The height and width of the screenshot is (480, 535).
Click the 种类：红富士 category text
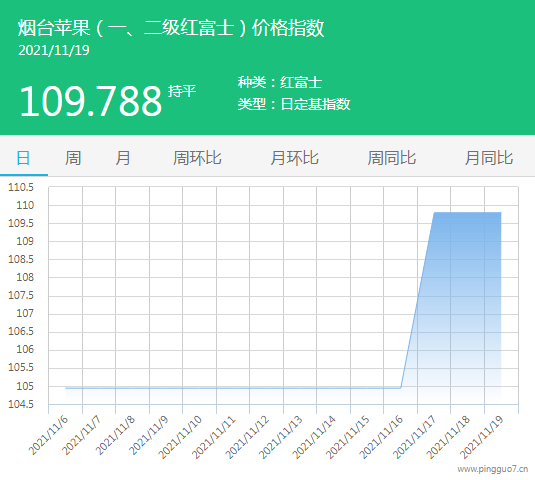coord(280,83)
